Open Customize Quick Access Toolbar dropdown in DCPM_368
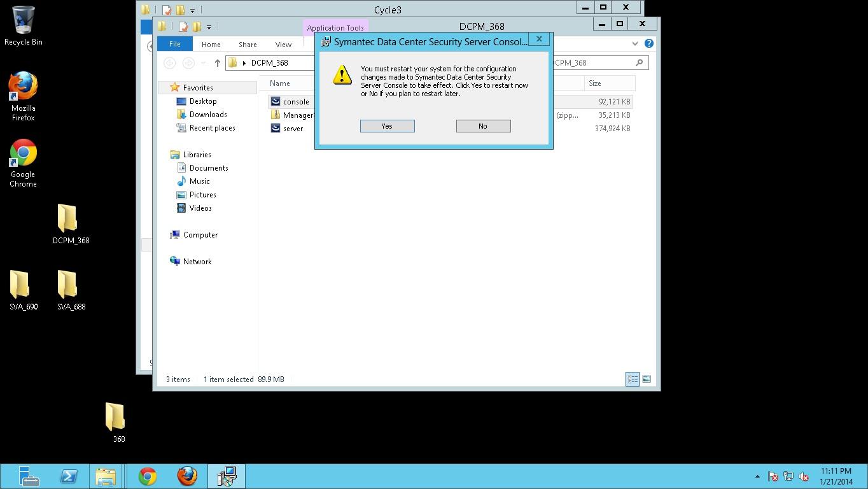 click(209, 27)
